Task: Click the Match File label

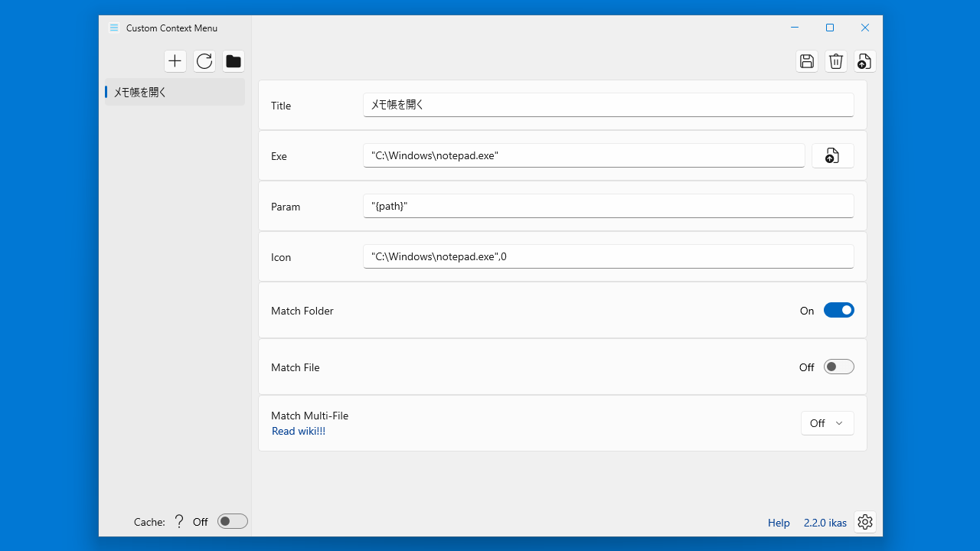Action: tap(296, 367)
